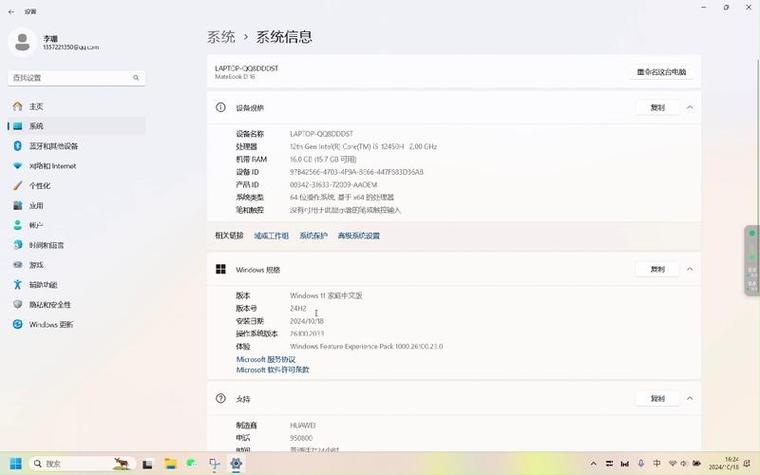This screenshot has height=475, width=760.
Task: Open the 李珊 user account avatar
Action: coord(22,42)
